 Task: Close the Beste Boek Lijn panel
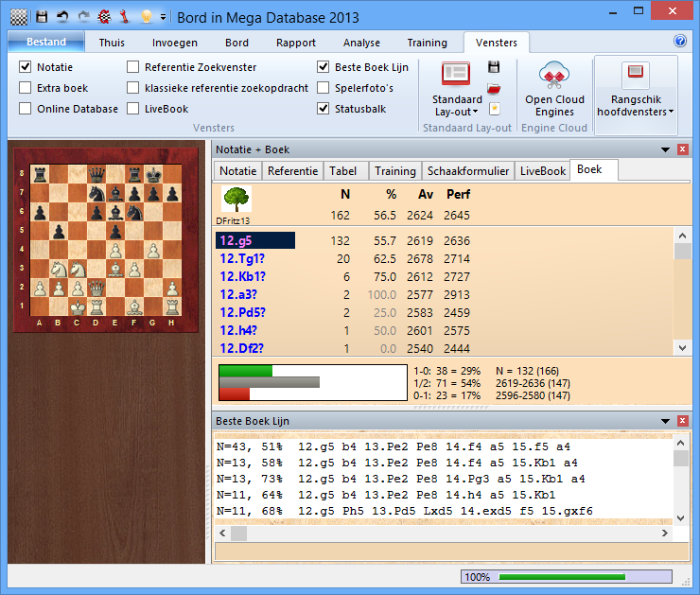(x=682, y=421)
